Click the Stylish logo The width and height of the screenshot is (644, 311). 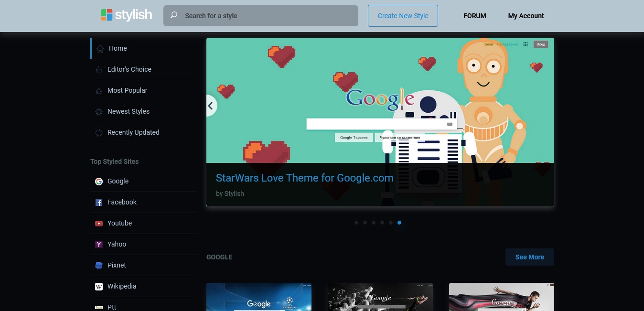pyautogui.click(x=126, y=15)
